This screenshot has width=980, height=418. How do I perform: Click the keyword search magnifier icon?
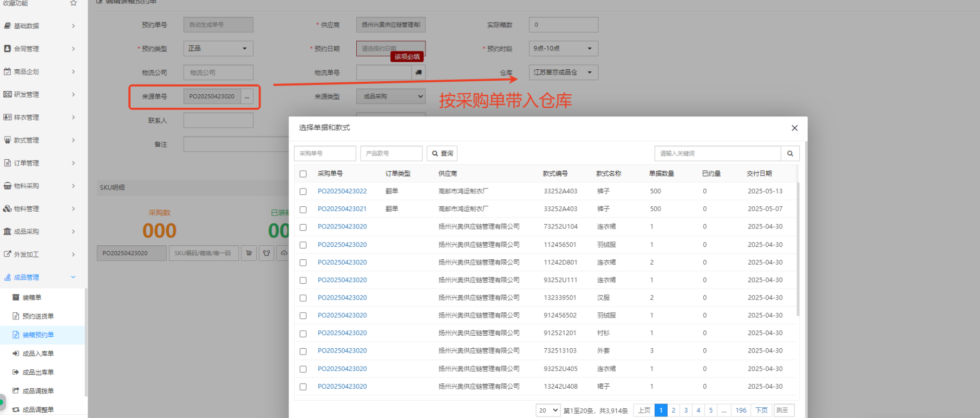point(790,154)
